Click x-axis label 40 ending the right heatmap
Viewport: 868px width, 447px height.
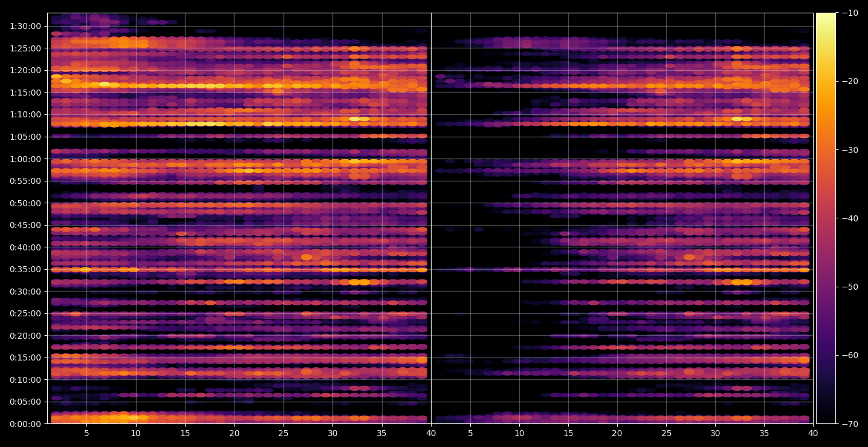pyautogui.click(x=813, y=434)
